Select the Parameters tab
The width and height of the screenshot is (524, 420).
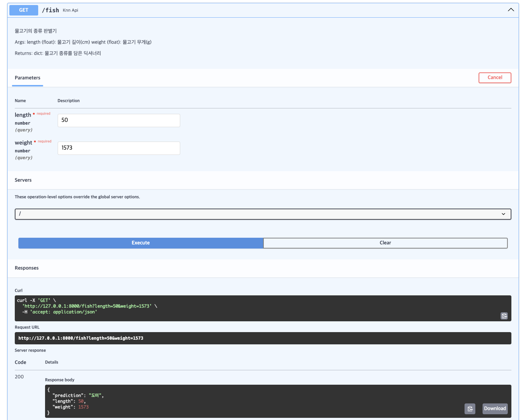pyautogui.click(x=27, y=78)
